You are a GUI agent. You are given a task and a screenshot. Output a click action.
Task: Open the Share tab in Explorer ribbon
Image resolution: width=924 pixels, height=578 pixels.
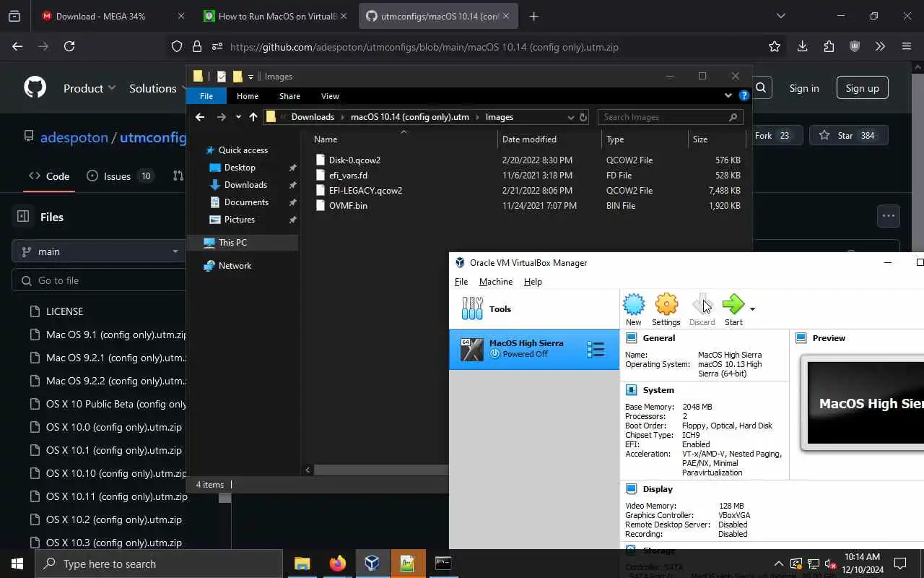click(289, 96)
